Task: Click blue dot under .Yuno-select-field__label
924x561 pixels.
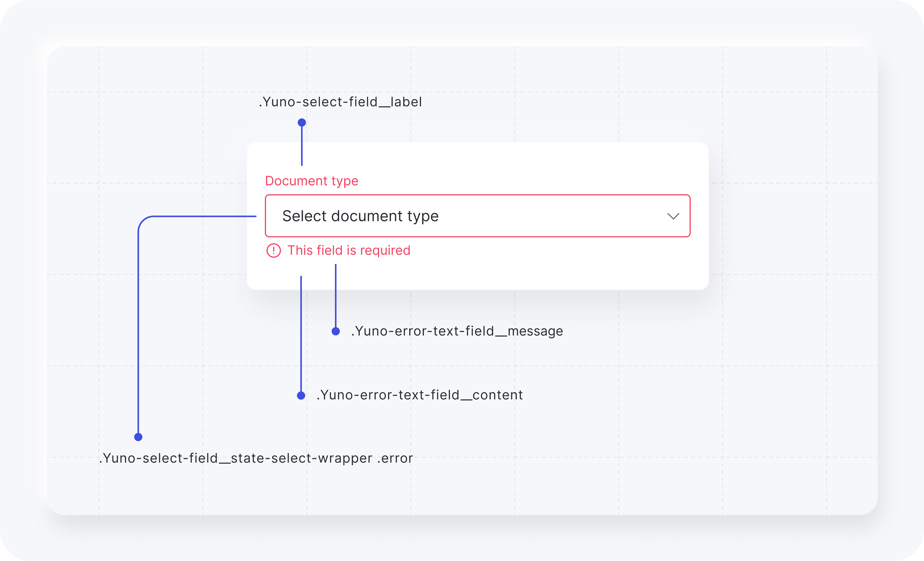Action: pos(302,123)
